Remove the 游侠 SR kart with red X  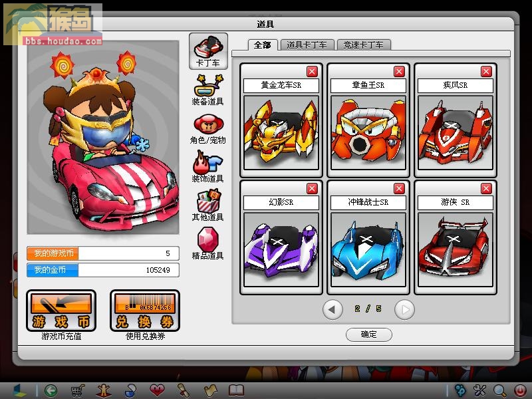(487, 189)
